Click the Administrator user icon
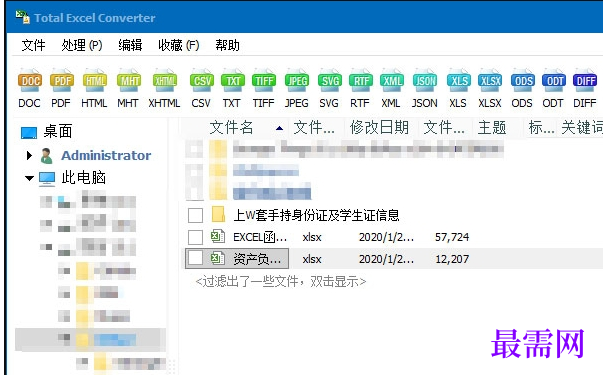The height and width of the screenshot is (375, 603). [47, 155]
